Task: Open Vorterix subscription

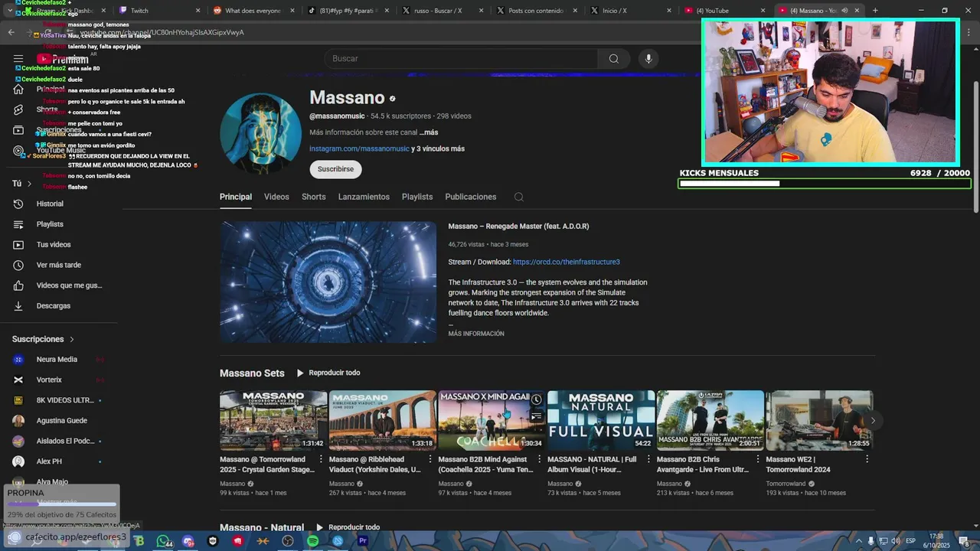Action: [x=49, y=380]
